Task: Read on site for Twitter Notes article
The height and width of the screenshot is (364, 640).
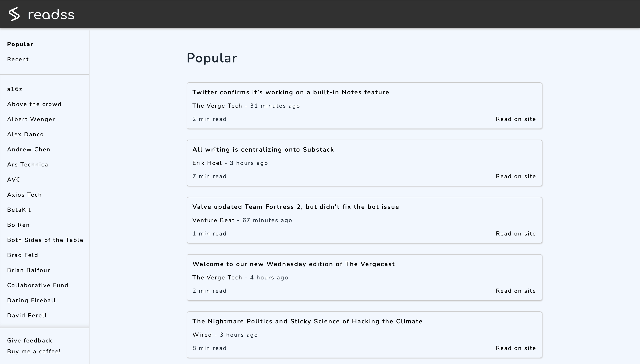Action: coord(516,119)
